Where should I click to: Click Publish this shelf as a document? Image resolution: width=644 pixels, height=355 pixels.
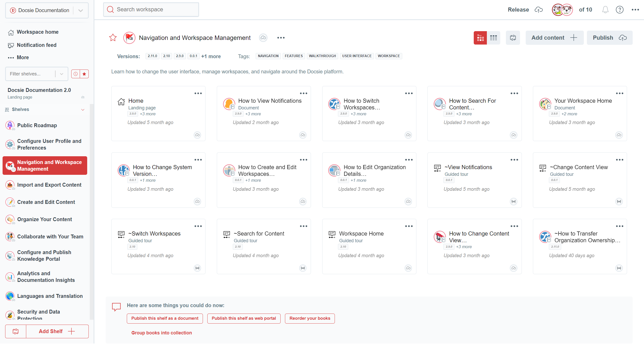tap(165, 318)
